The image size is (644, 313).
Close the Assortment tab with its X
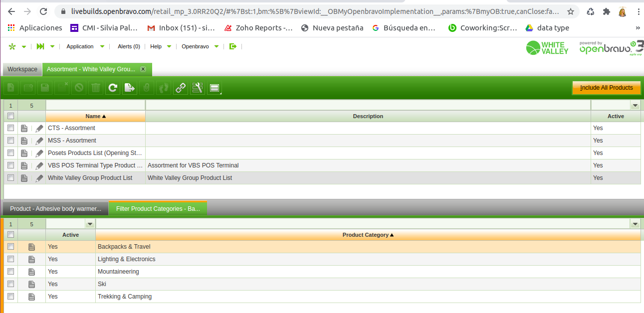(x=143, y=69)
